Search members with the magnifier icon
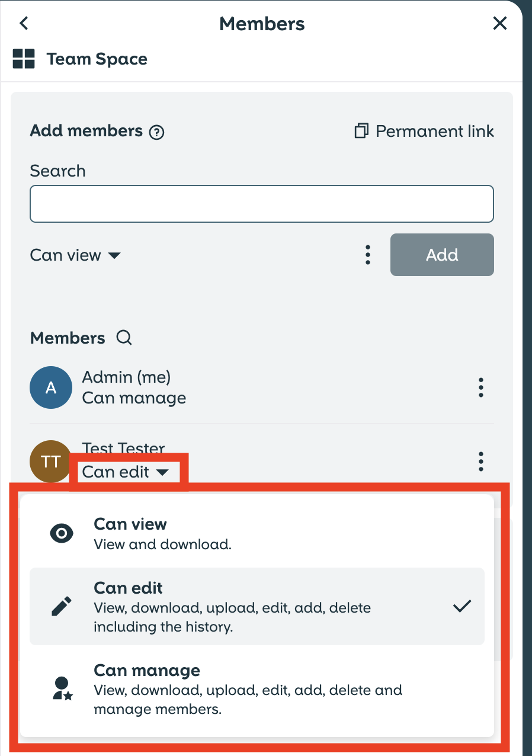This screenshot has height=756, width=532. tap(124, 338)
